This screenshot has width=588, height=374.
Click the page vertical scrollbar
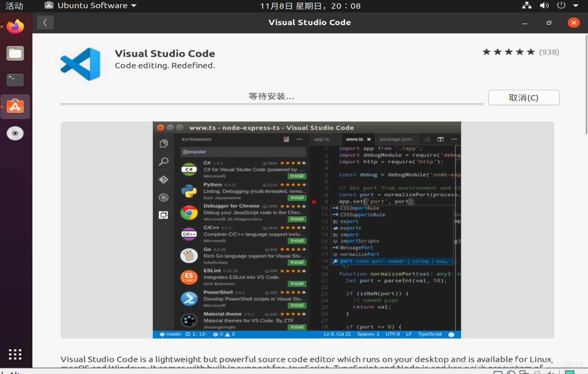click(586, 84)
